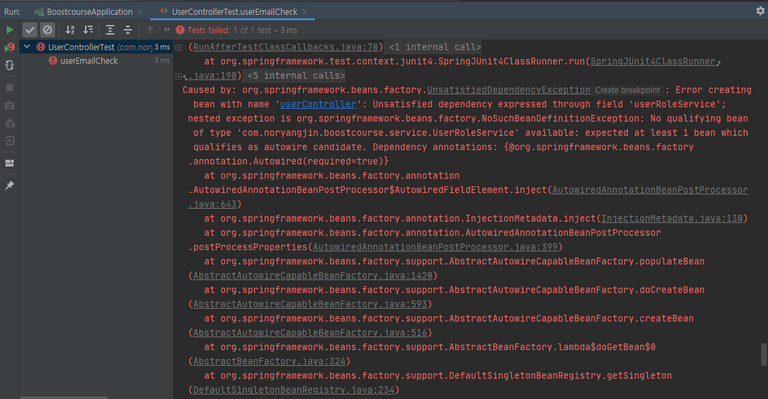Click test tree horizontal scrollbar
Image resolution: width=768 pixels, height=399 pixels.
coord(64,397)
